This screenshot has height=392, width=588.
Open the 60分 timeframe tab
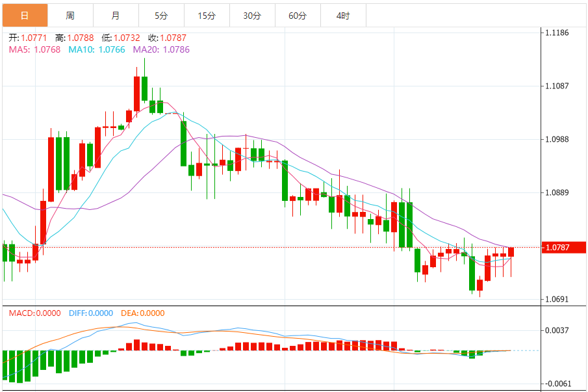(298, 16)
